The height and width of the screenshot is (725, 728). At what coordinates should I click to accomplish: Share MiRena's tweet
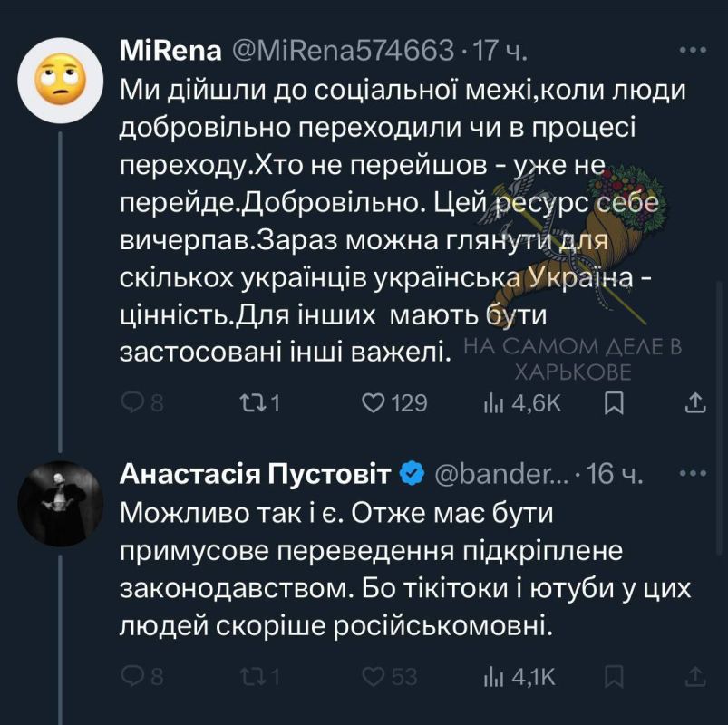click(694, 402)
